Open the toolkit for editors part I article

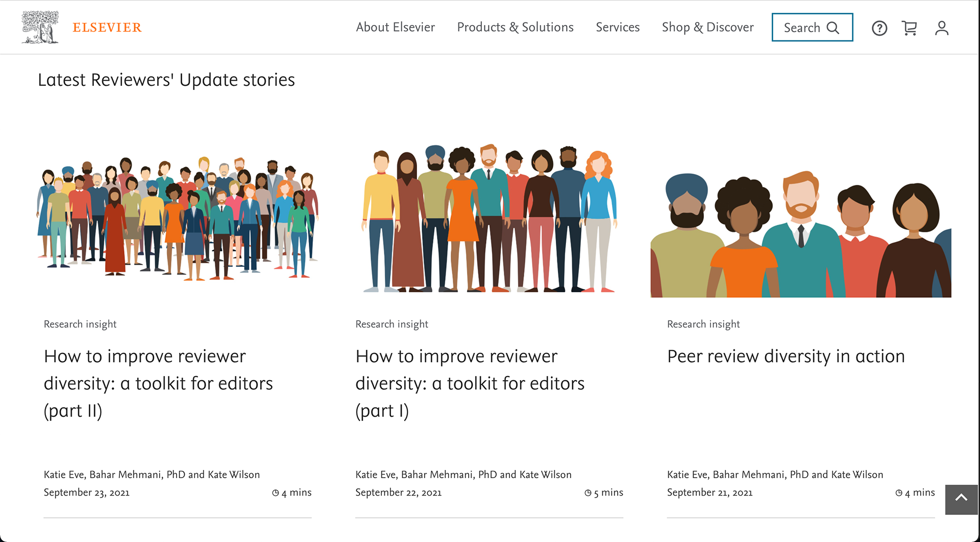tap(470, 383)
